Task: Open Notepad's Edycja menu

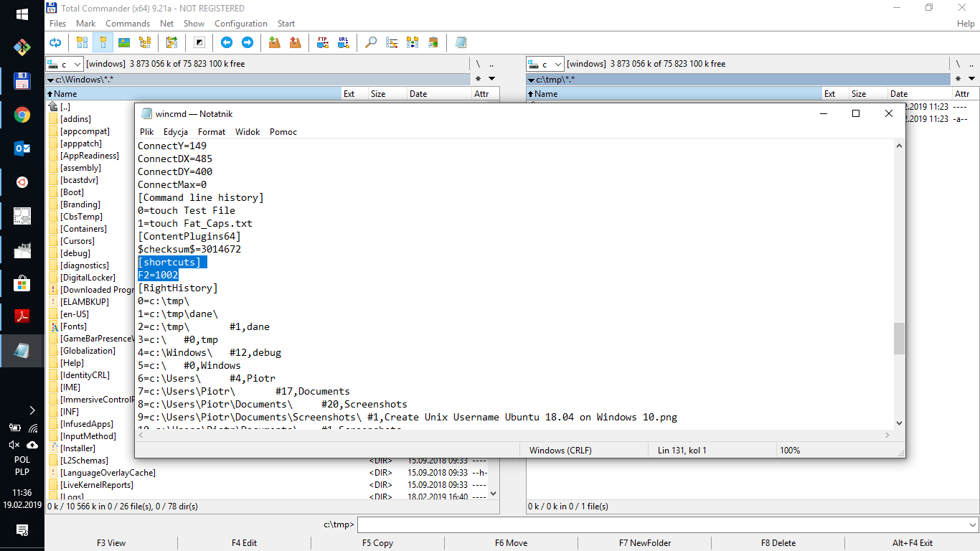Action: click(176, 132)
